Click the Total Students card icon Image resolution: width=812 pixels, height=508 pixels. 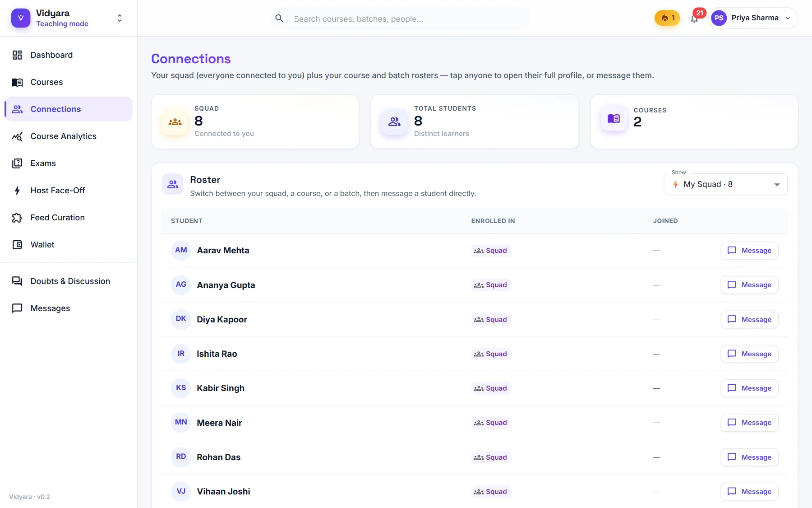(395, 122)
